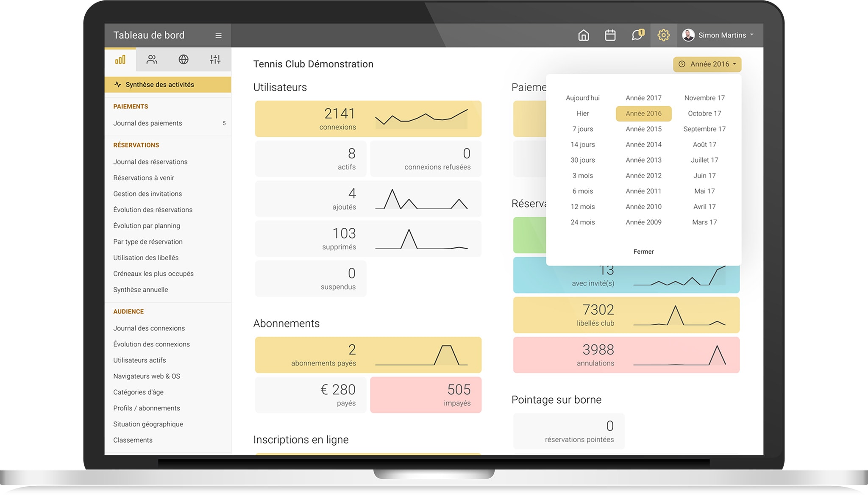Open the sliders settings tab icon
The image size is (868, 496).
pos(215,60)
